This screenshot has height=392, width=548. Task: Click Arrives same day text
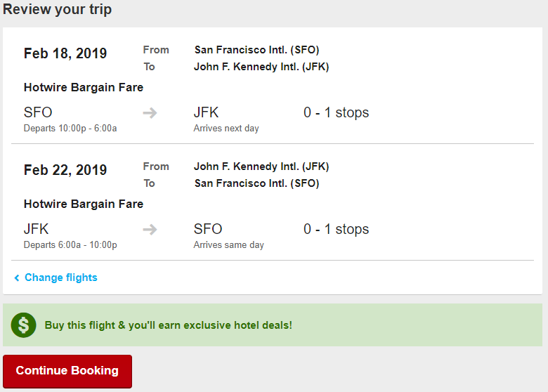coord(229,245)
